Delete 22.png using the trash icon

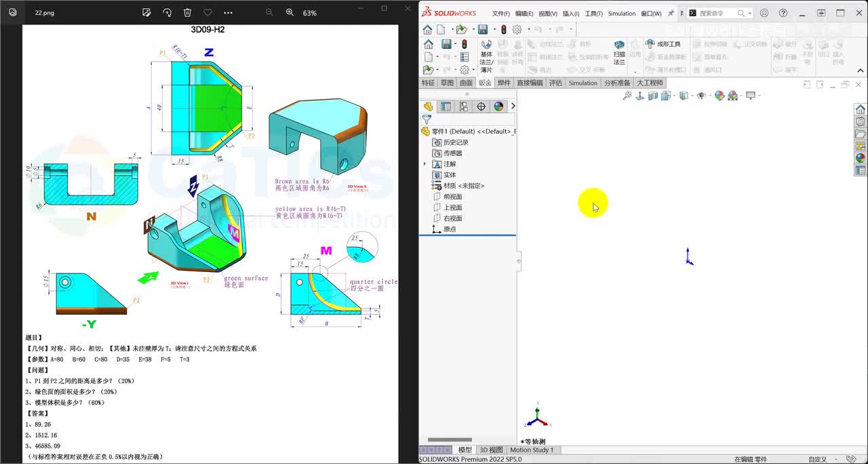[x=187, y=13]
